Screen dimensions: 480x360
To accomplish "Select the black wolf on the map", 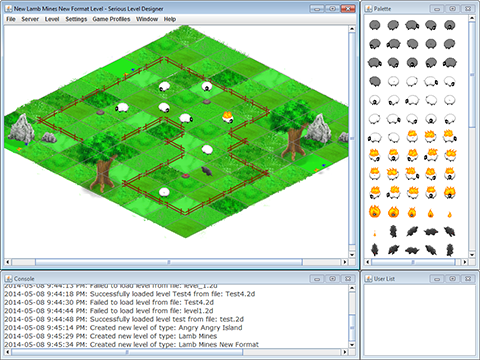I will [207, 171].
